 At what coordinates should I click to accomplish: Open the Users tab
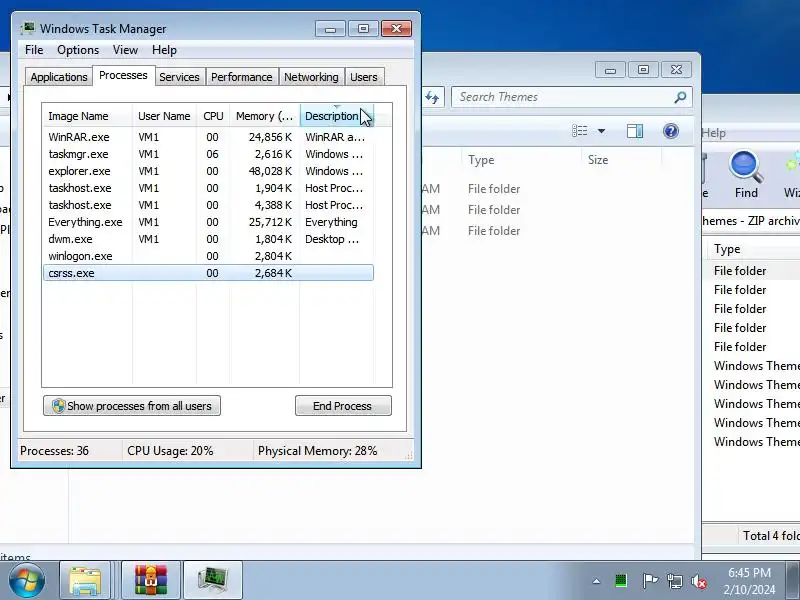(364, 77)
